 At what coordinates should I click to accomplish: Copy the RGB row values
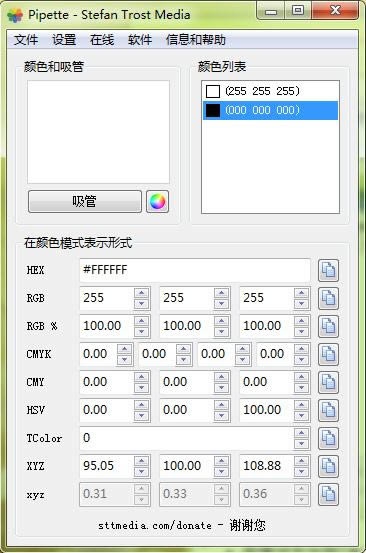coord(328,298)
